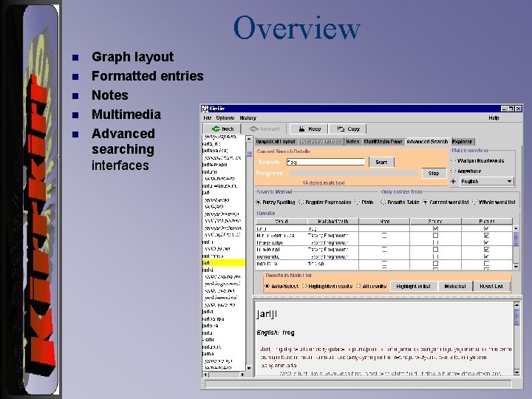This screenshot has width=532, height=399.
Task: Switch to the Graphical Layout tab
Action: pyautogui.click(x=276, y=141)
